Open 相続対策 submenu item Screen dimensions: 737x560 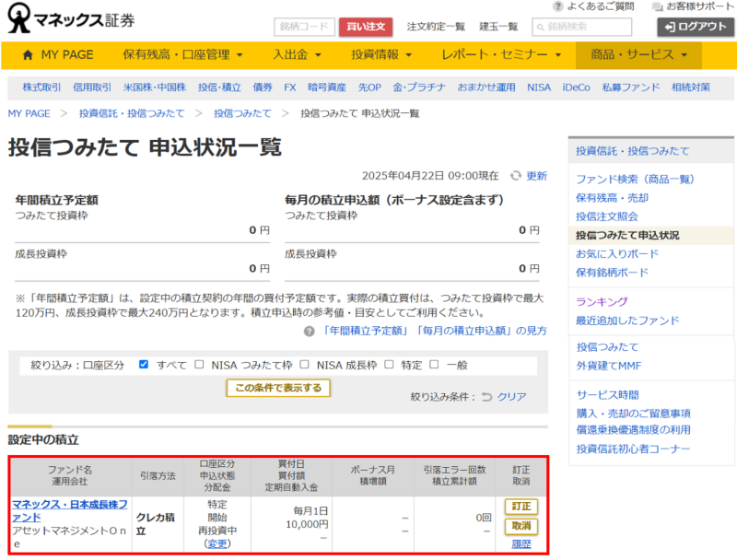coord(691,87)
